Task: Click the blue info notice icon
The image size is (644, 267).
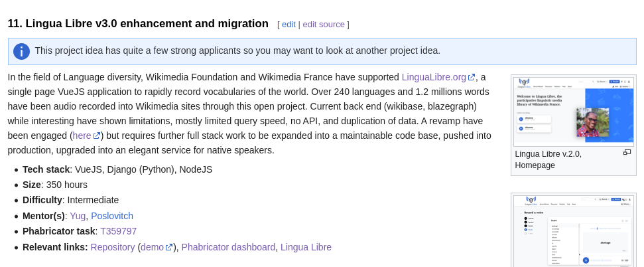Action: pos(21,51)
